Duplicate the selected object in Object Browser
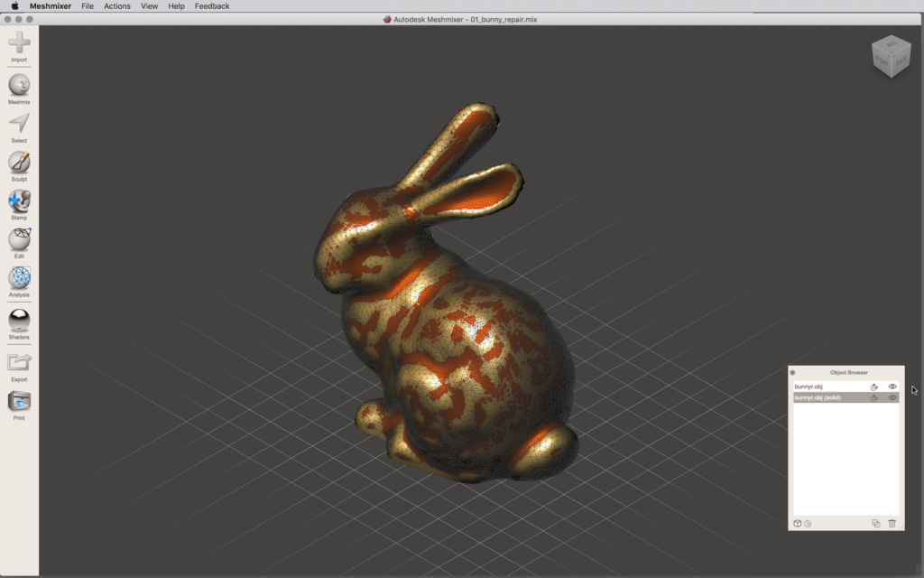This screenshot has height=578, width=924. (x=875, y=523)
